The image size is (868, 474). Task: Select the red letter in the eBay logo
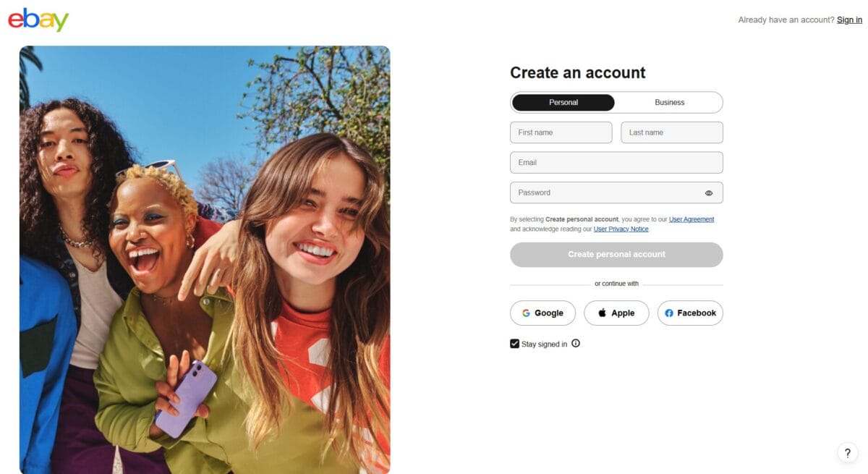[x=16, y=20]
